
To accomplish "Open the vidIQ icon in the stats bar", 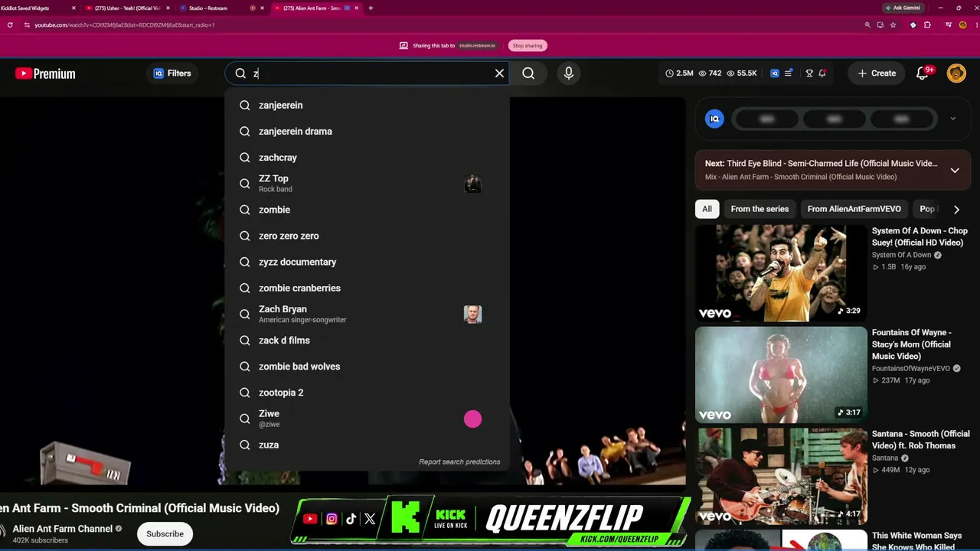I will 775,73.
